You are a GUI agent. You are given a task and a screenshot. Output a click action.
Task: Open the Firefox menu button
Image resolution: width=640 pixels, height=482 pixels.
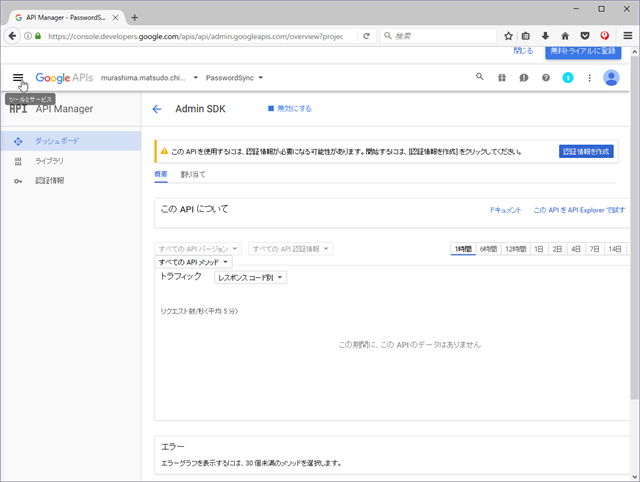(x=628, y=36)
